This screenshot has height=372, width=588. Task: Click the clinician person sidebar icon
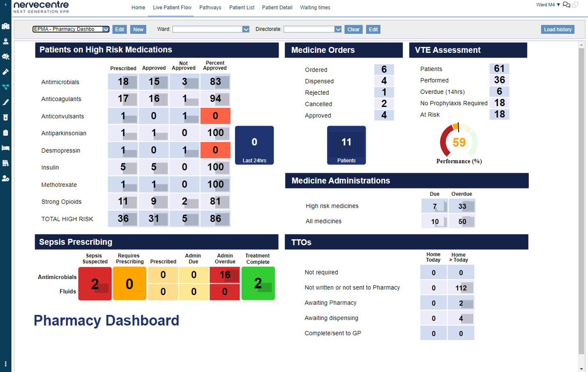(x=6, y=41)
